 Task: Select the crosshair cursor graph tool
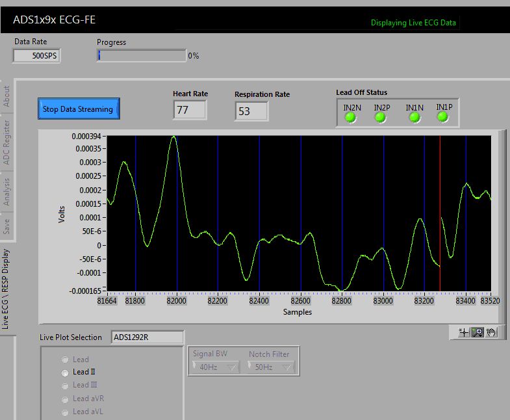464,332
